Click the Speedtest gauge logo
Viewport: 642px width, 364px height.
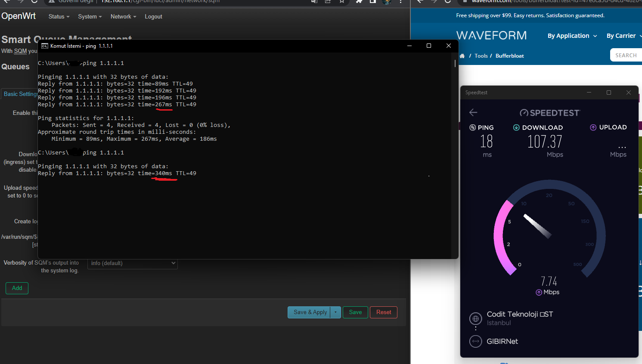(x=524, y=113)
